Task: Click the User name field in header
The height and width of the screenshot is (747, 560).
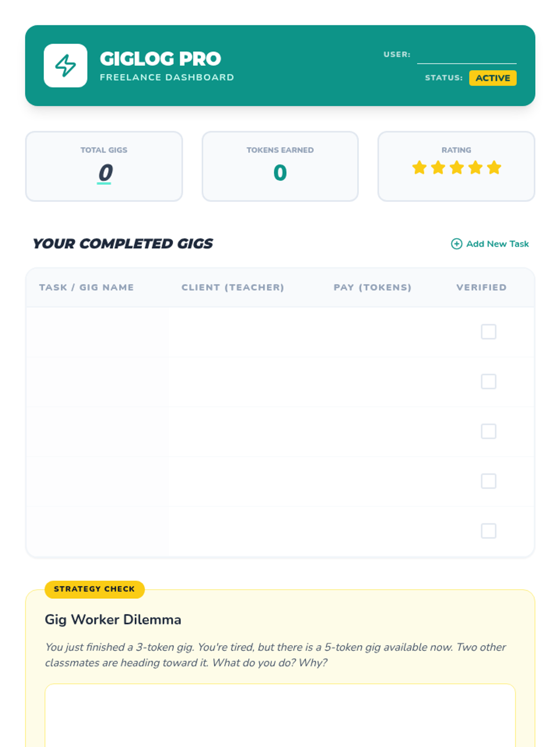Action: pyautogui.click(x=467, y=55)
